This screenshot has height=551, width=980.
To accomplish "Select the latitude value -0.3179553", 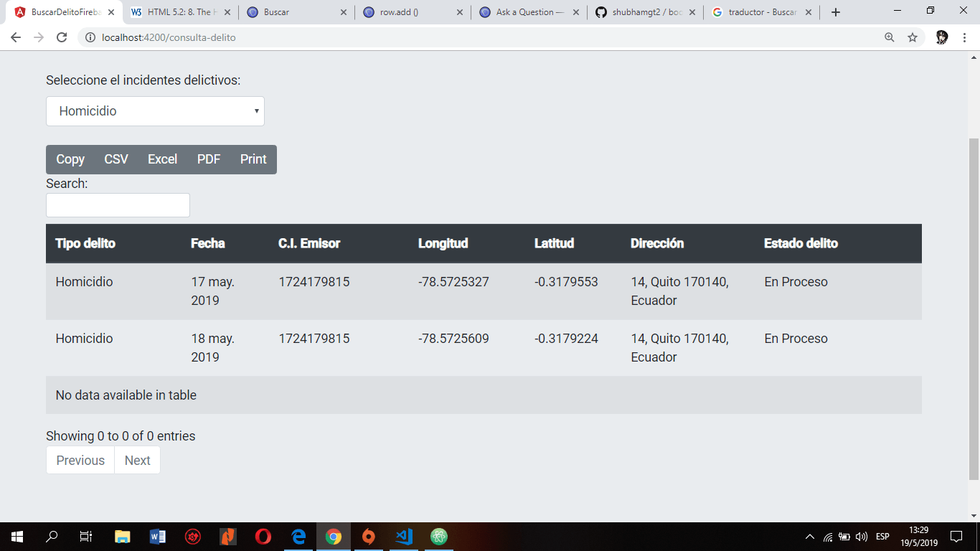I will click(x=566, y=282).
